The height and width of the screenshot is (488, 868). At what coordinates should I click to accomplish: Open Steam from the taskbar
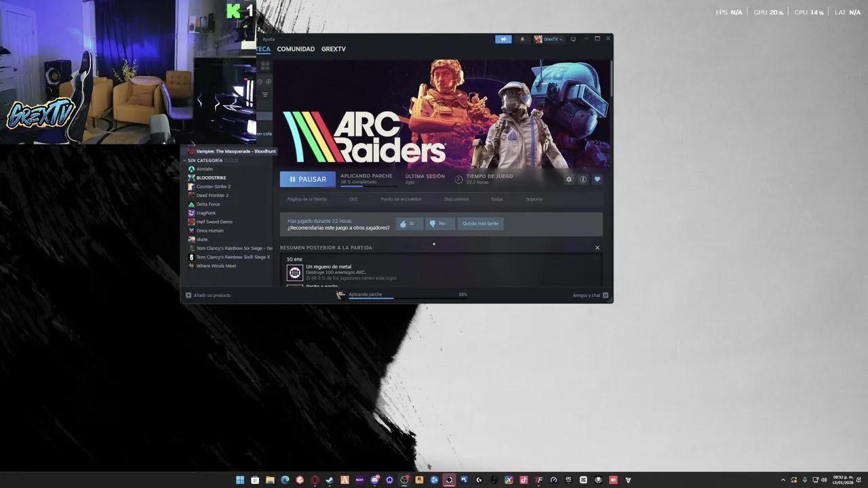[x=330, y=480]
